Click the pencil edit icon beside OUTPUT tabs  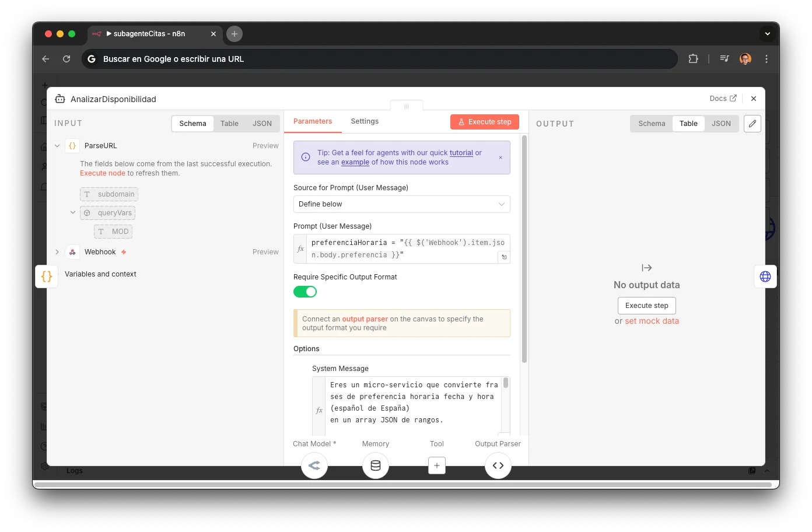(752, 124)
